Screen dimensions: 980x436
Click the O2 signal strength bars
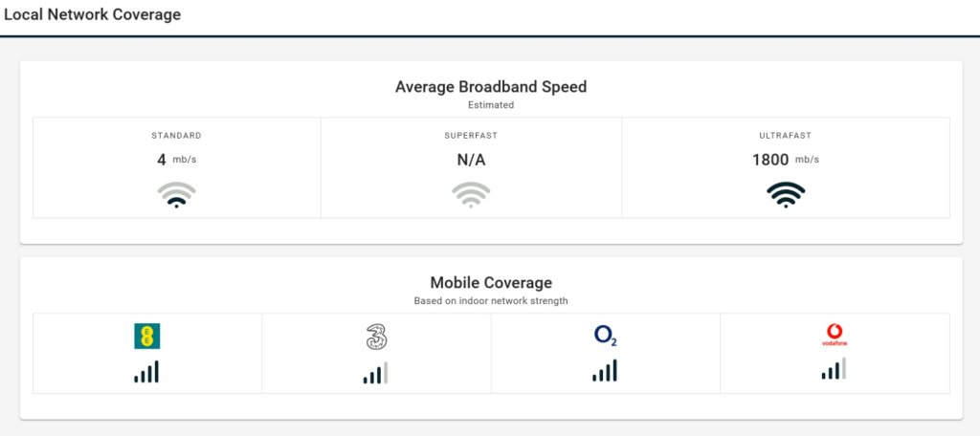pos(605,371)
